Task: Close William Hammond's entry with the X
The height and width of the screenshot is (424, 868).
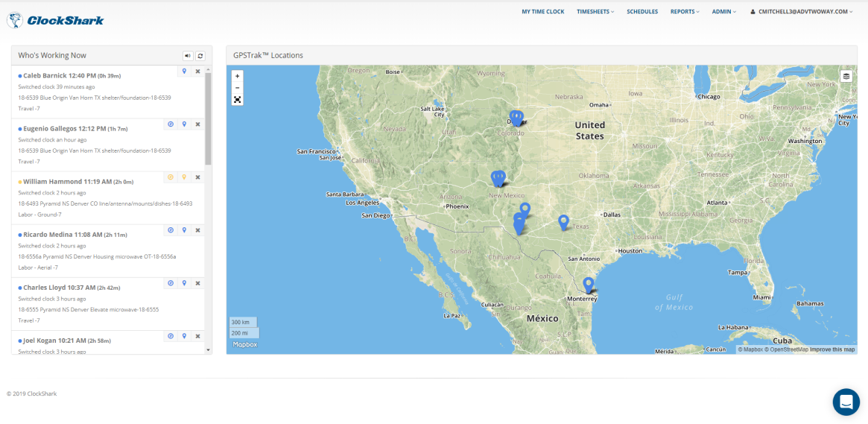Action: [197, 177]
